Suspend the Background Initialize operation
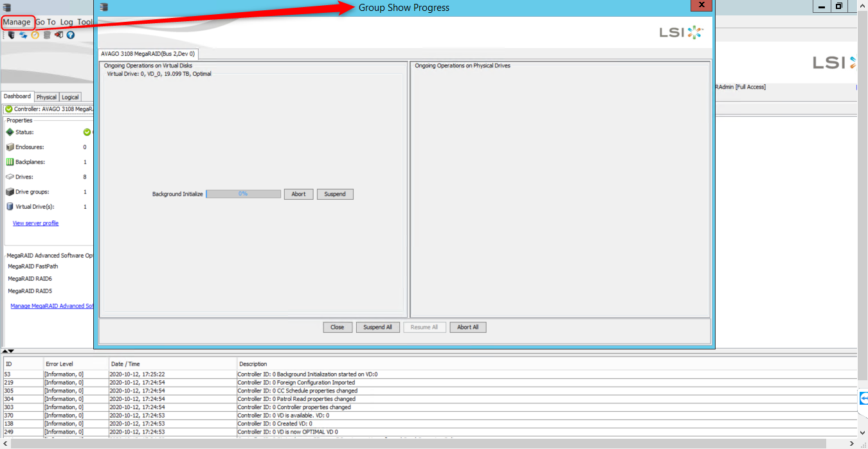 335,194
